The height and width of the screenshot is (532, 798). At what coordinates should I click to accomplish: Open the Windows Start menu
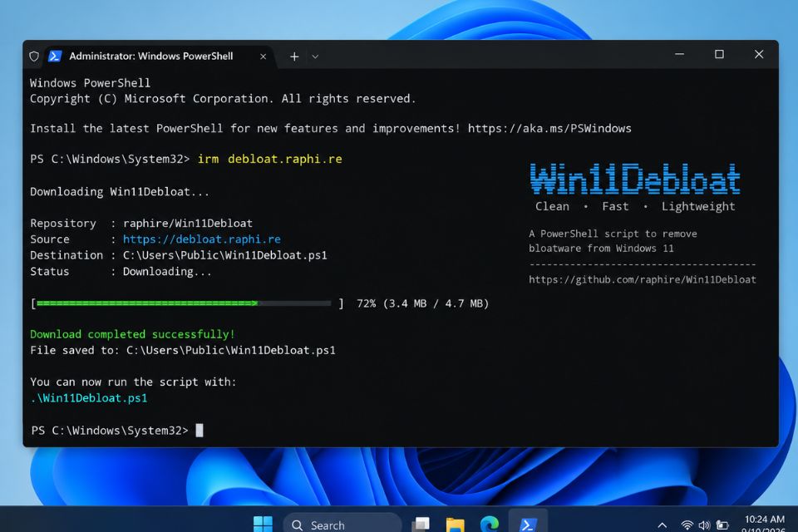click(264, 525)
